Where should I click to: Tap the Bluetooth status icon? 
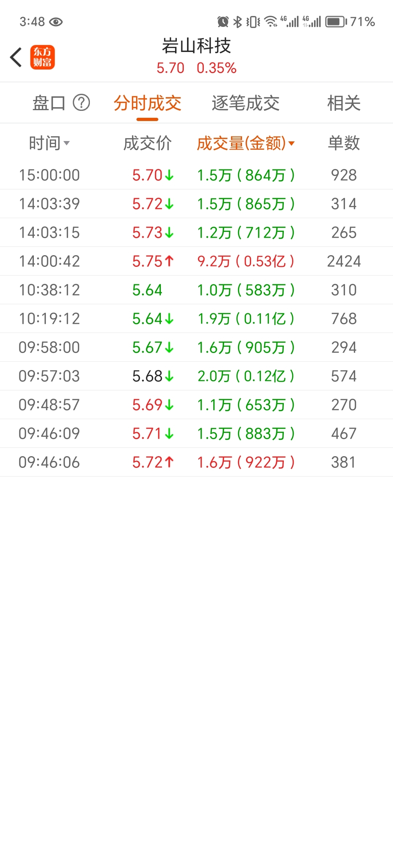(238, 22)
